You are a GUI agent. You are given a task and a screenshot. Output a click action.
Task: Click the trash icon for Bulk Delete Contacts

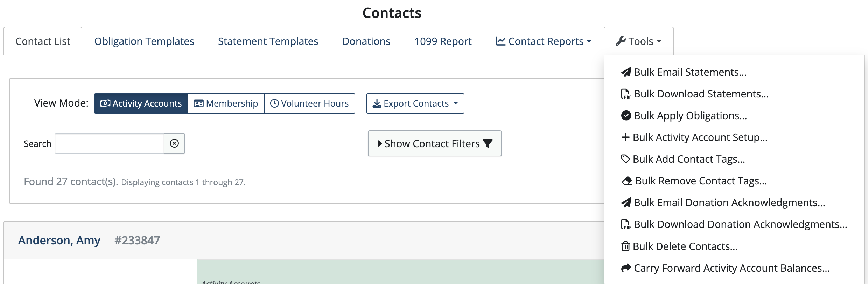[625, 246]
